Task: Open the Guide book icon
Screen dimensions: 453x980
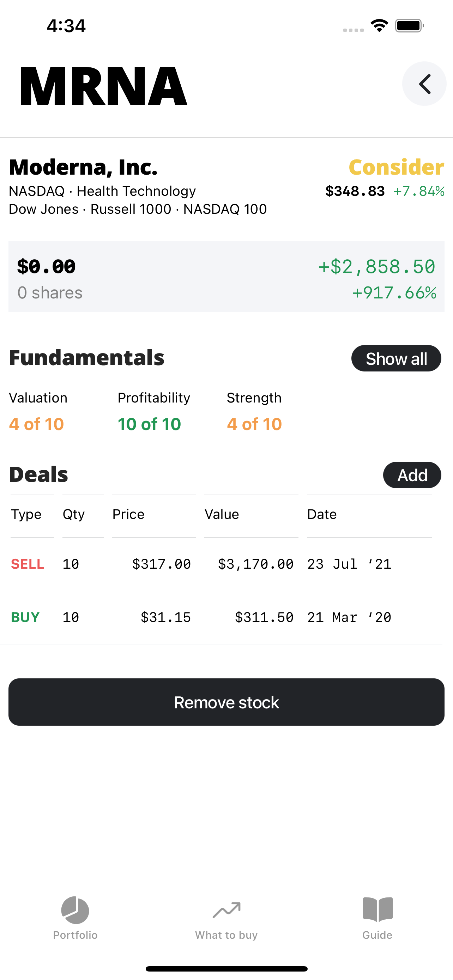Action: point(377,909)
